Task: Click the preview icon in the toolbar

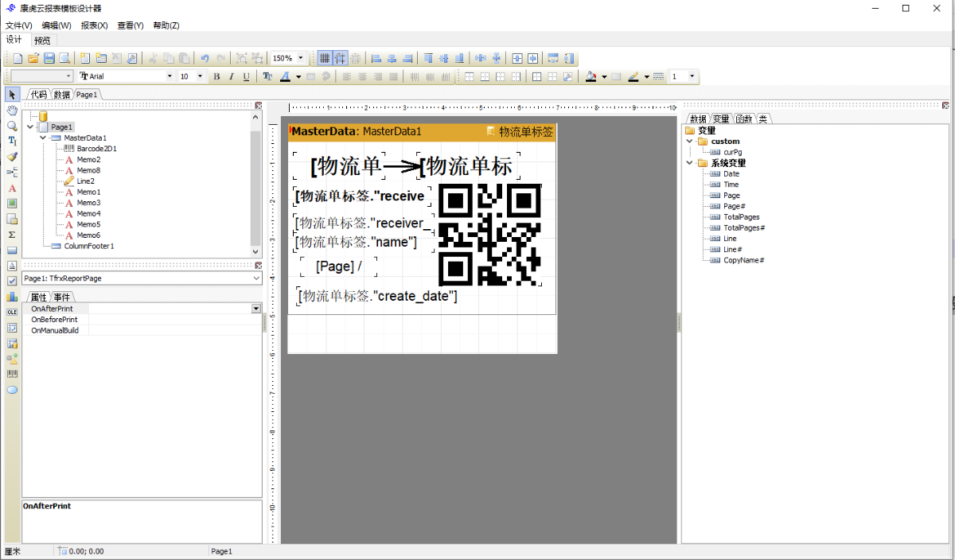Action: point(64,58)
